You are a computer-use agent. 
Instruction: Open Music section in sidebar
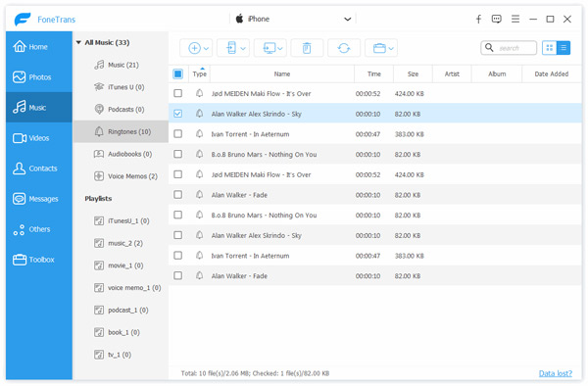pos(39,107)
